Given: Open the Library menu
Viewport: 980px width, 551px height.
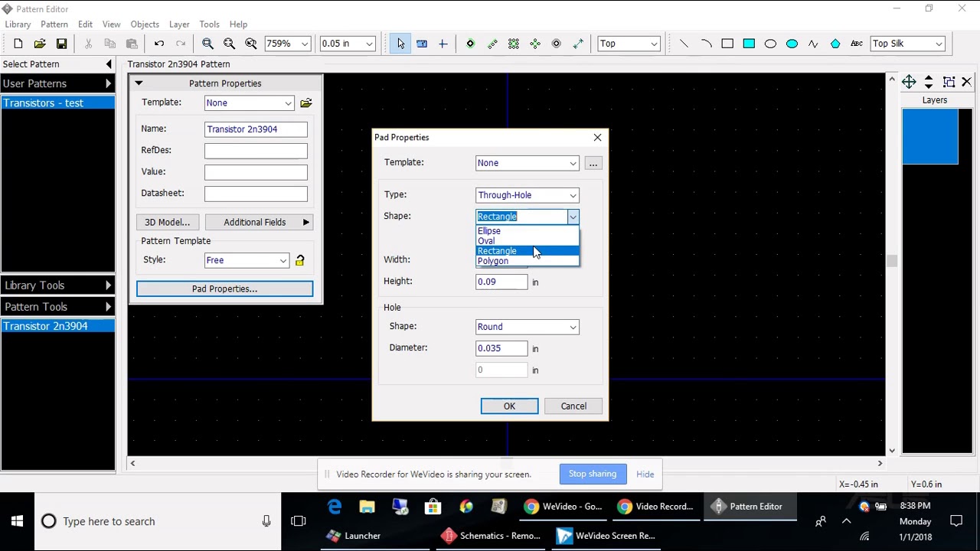Looking at the screenshot, I should pos(18,24).
